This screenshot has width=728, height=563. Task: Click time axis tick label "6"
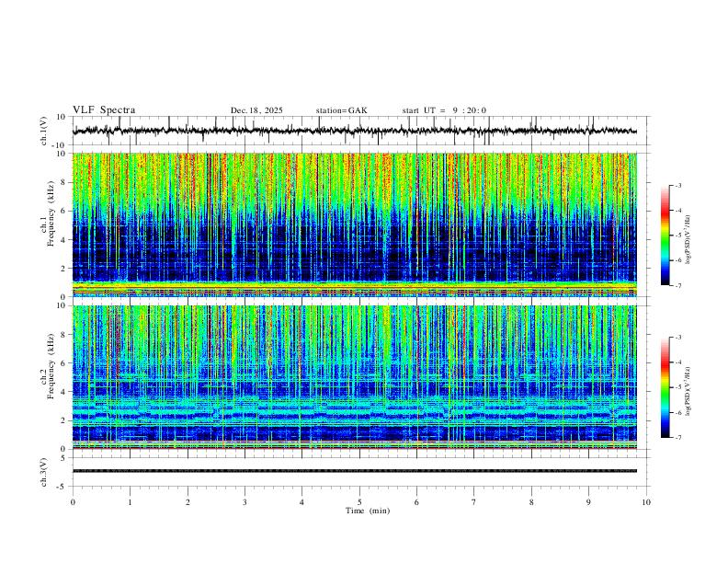point(417,502)
